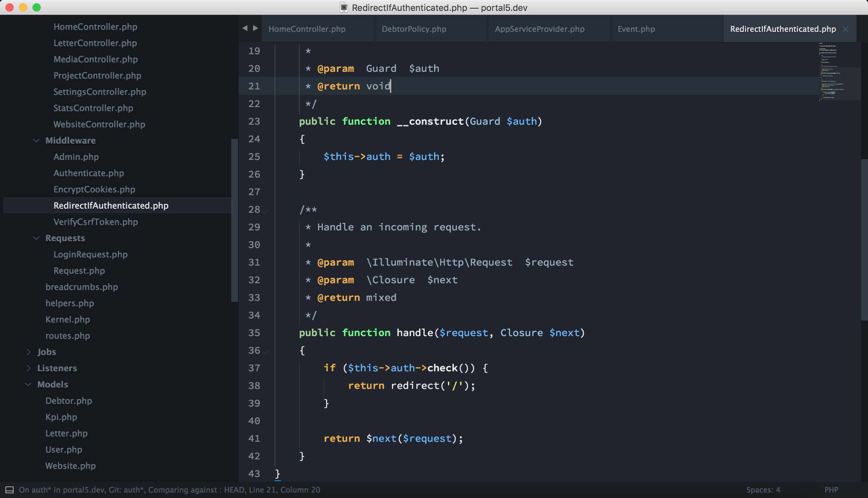Collapse the Requests folder
The image size is (868, 498).
pos(36,238)
